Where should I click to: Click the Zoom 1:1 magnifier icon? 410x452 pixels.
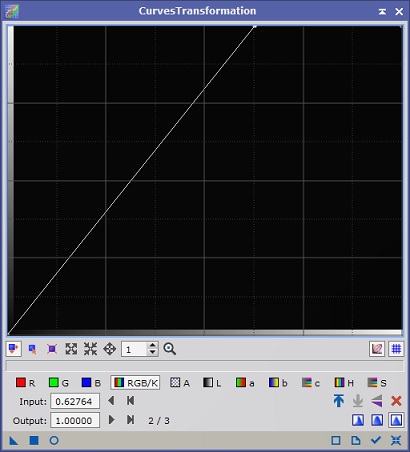(170, 349)
